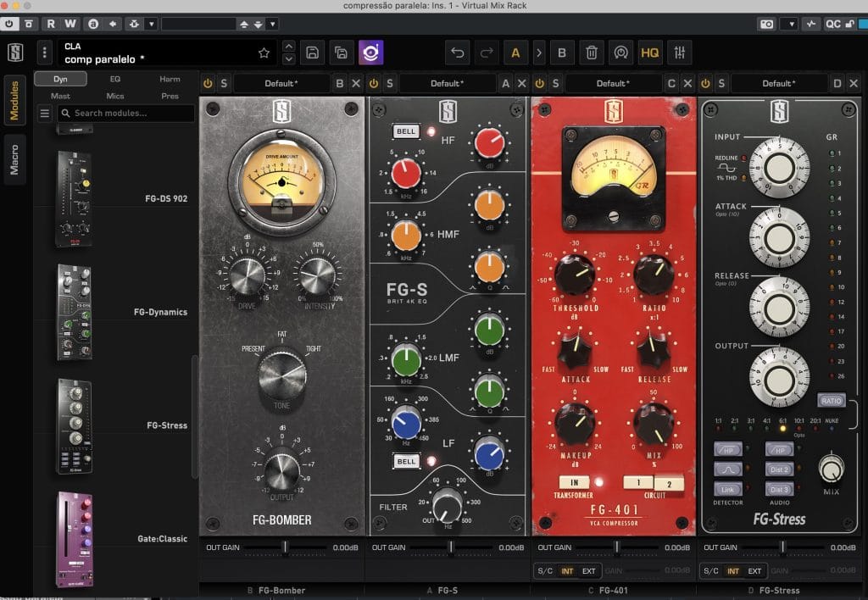Switch to the EQ module category tab
Viewport: 868px width, 600px height.
pyautogui.click(x=115, y=79)
